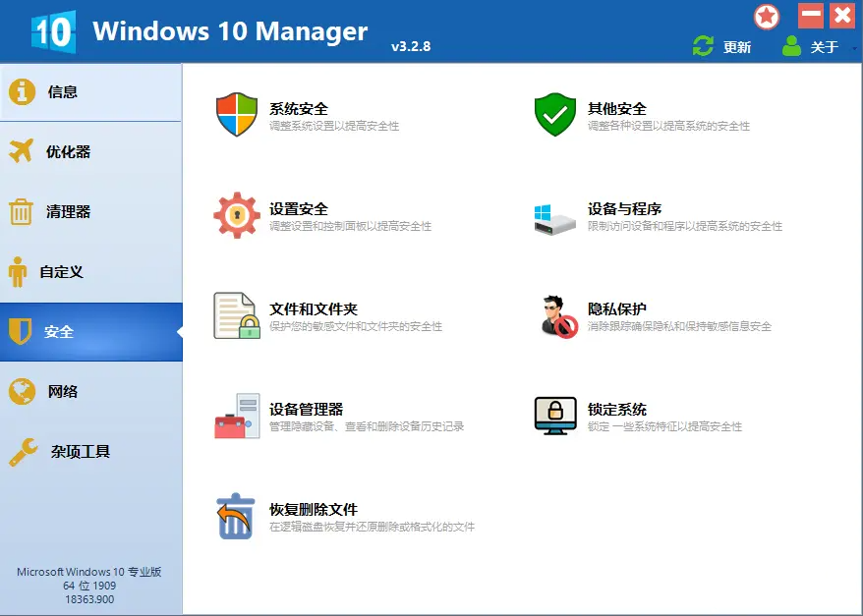Click the Recover Deleted Files (恢复删除文件) trash icon
This screenshot has width=863, height=616.
click(236, 517)
